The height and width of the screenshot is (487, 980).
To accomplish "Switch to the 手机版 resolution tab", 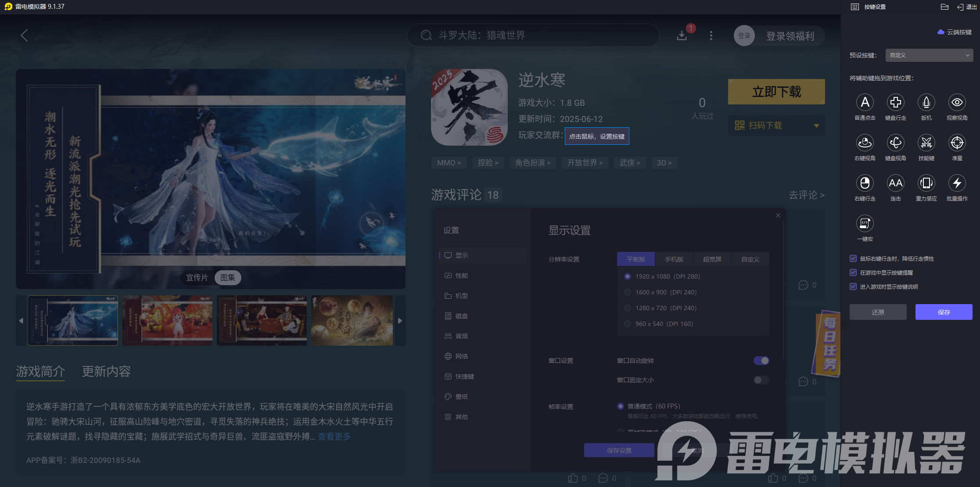I will click(675, 259).
